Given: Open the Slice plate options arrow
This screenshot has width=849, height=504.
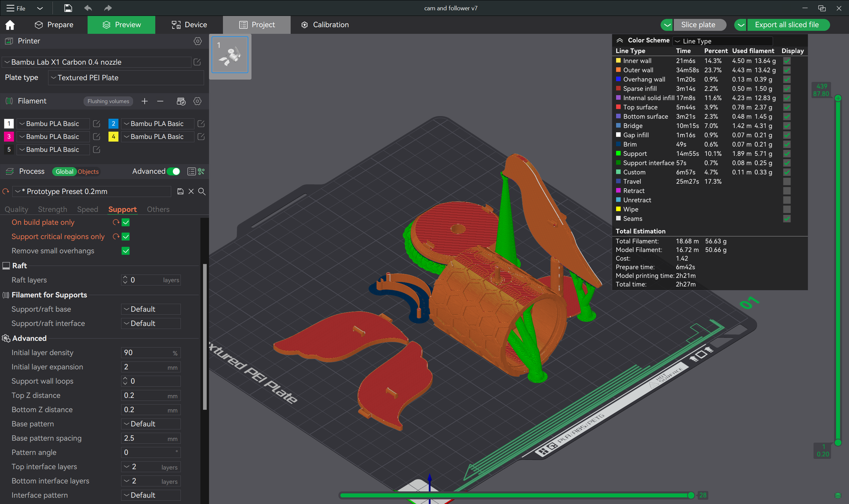Looking at the screenshot, I should (667, 25).
